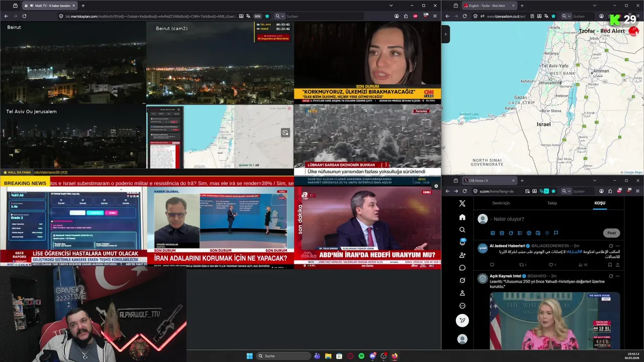Screen dimensions: 644x362
Task: Open the Beirut (cam2) video tile
Action: (x=220, y=63)
